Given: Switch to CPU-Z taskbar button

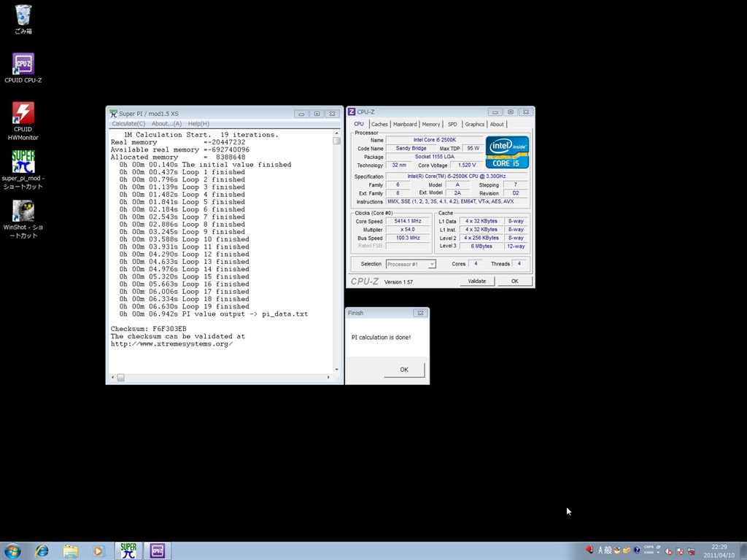Looking at the screenshot, I should click(158, 551).
